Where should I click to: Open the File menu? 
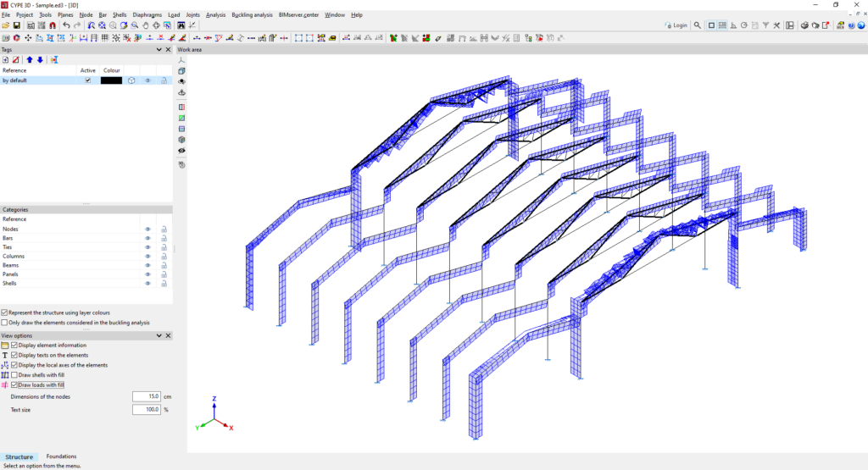[6, 15]
